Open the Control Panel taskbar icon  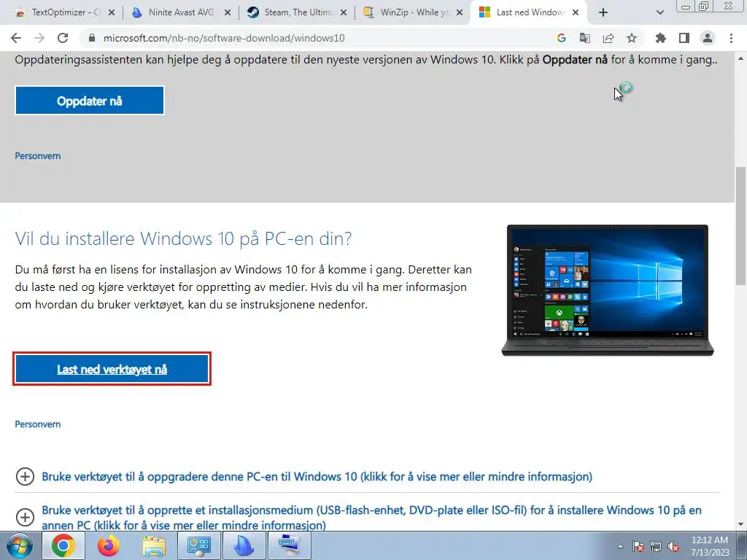pyautogui.click(x=198, y=545)
